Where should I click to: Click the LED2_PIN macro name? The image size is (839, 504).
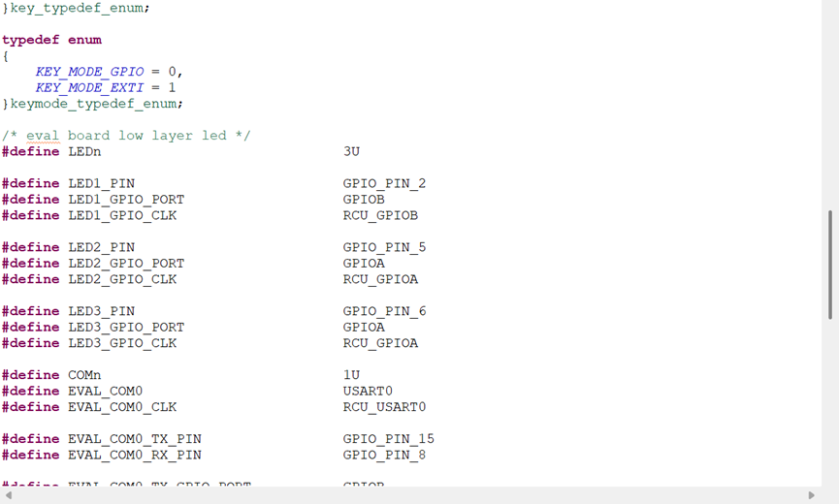pyautogui.click(x=101, y=247)
